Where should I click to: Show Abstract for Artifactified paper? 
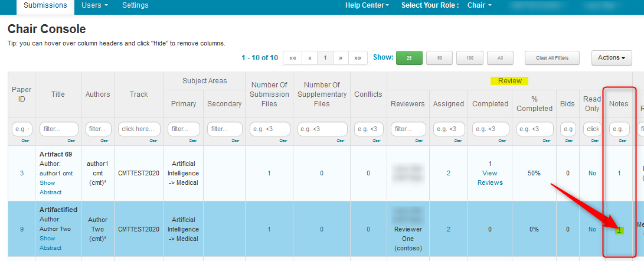pos(47,243)
